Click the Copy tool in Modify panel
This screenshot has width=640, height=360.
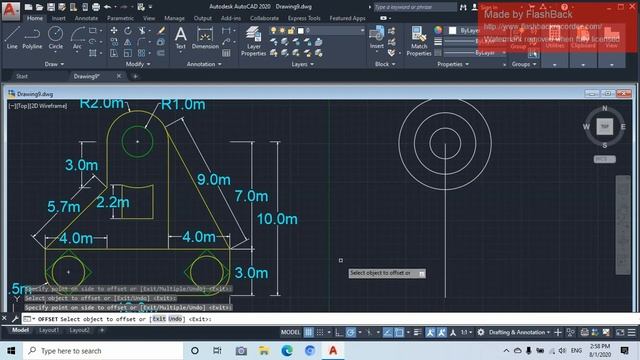[114, 42]
